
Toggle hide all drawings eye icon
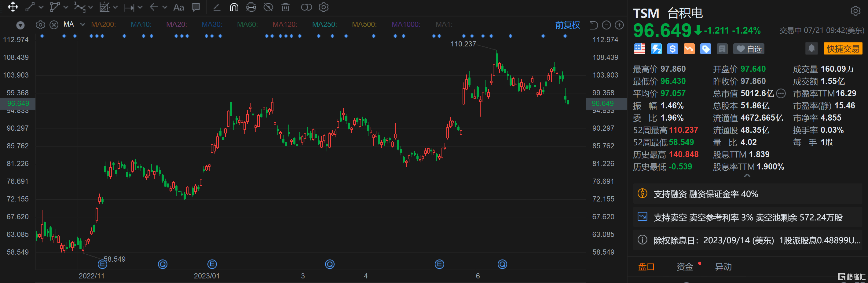[268, 7]
